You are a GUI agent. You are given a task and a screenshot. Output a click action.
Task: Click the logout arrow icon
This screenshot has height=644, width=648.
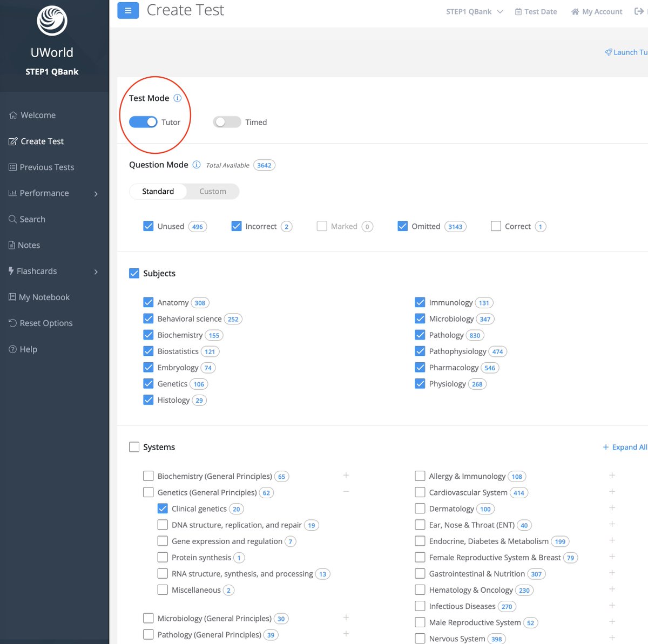pyautogui.click(x=639, y=11)
